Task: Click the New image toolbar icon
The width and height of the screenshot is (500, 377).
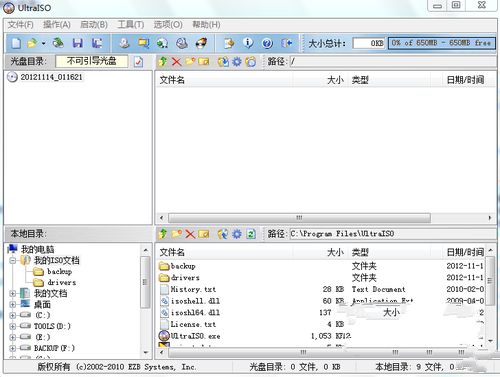Action: tap(16, 43)
